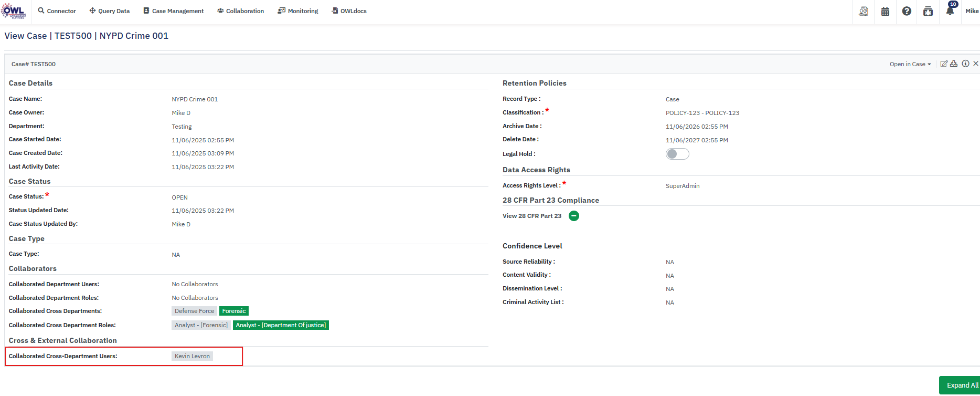Click the OWL logo
Viewport: 980px width, 396px height.
(14, 11)
